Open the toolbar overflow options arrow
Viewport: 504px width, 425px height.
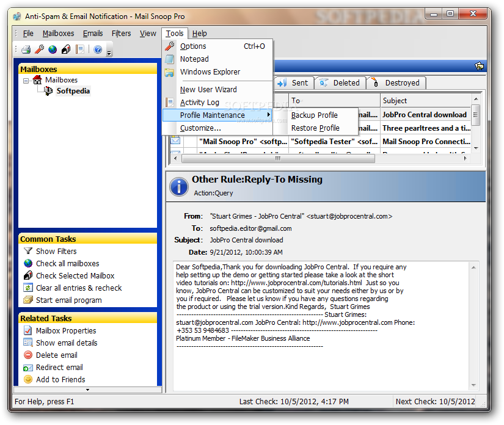pyautogui.click(x=109, y=53)
